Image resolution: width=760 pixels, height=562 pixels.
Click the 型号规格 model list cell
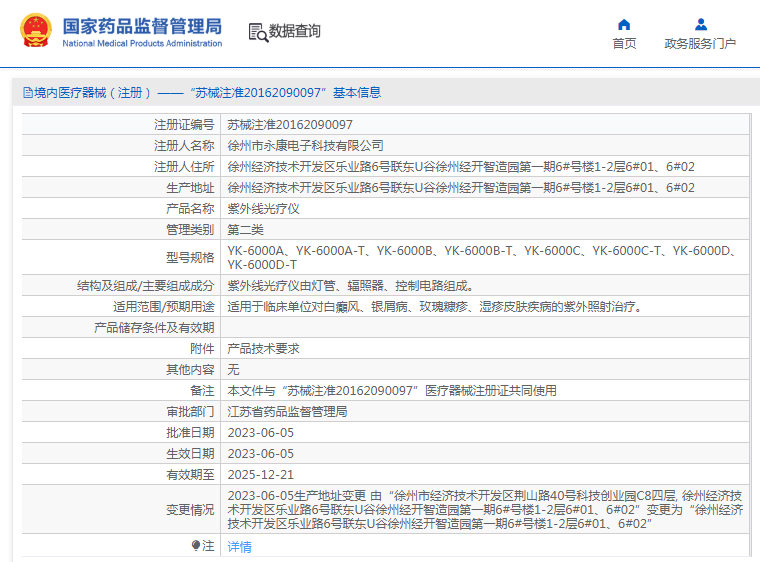click(x=485, y=257)
